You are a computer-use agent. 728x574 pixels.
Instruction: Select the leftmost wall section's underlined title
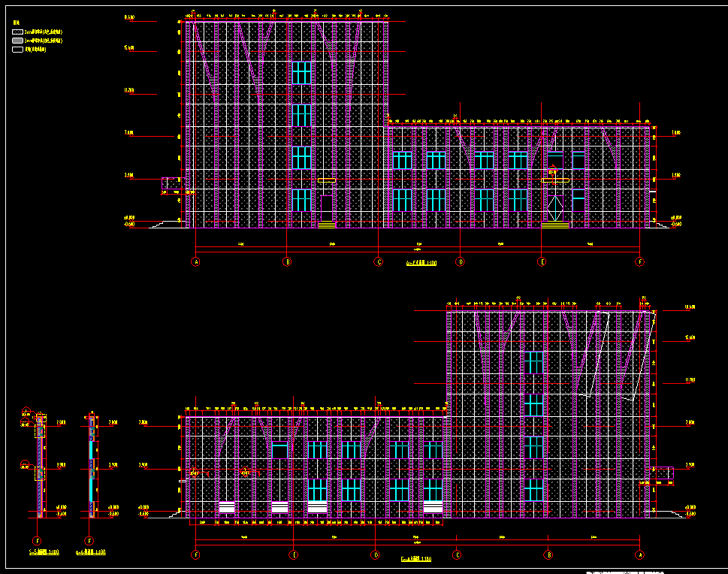tap(44, 552)
